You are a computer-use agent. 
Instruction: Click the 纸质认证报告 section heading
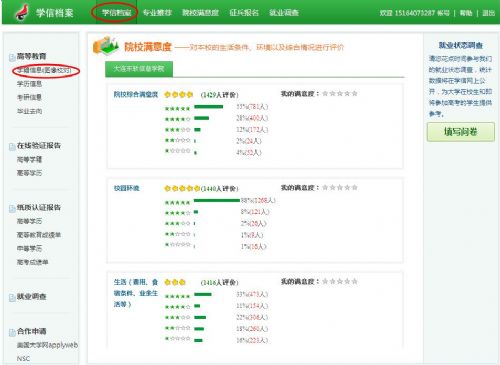(x=39, y=207)
